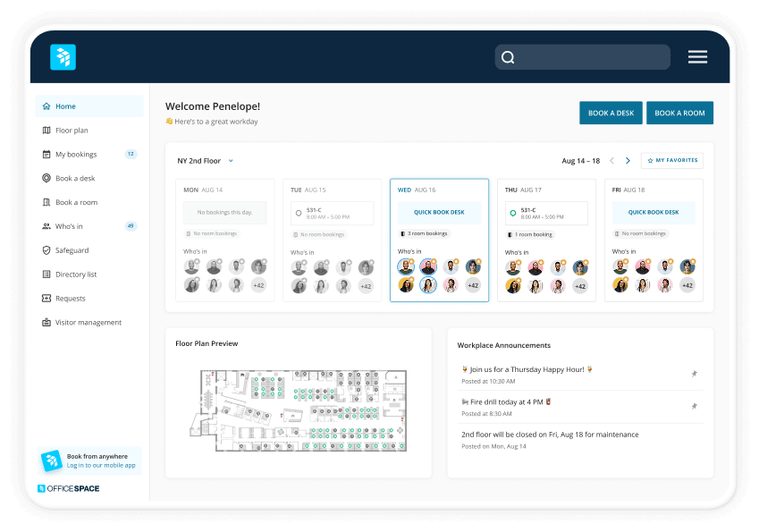Open the NY 2nd Floor dropdown
Viewport: 759px width, 532px height.
[x=204, y=160]
